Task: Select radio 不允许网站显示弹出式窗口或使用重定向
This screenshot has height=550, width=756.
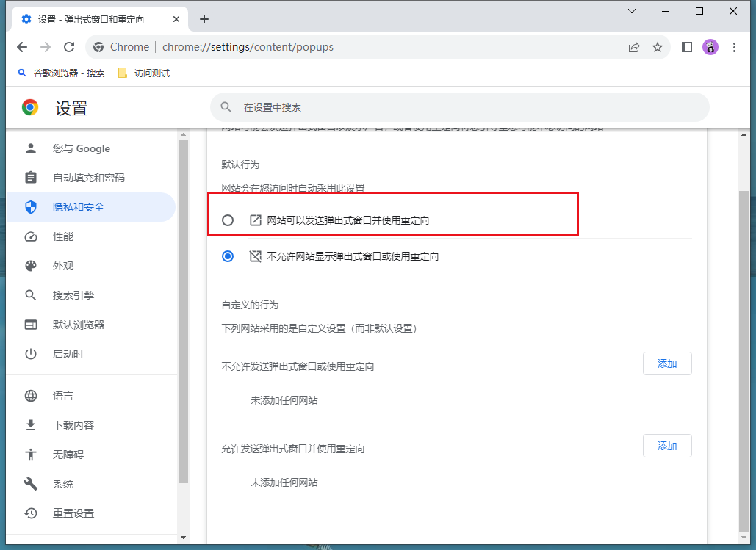Action: 228,256
